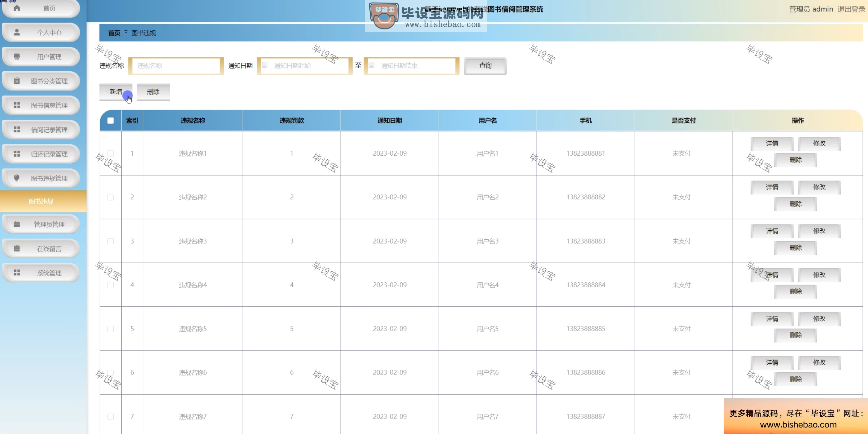Check the checkbox for row 违规名称5

click(111, 329)
